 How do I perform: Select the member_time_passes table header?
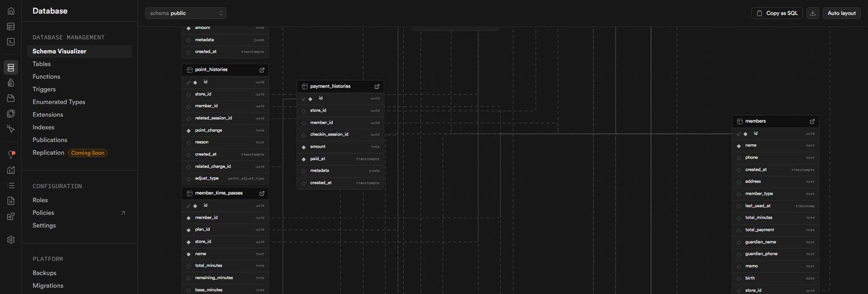pyautogui.click(x=225, y=193)
